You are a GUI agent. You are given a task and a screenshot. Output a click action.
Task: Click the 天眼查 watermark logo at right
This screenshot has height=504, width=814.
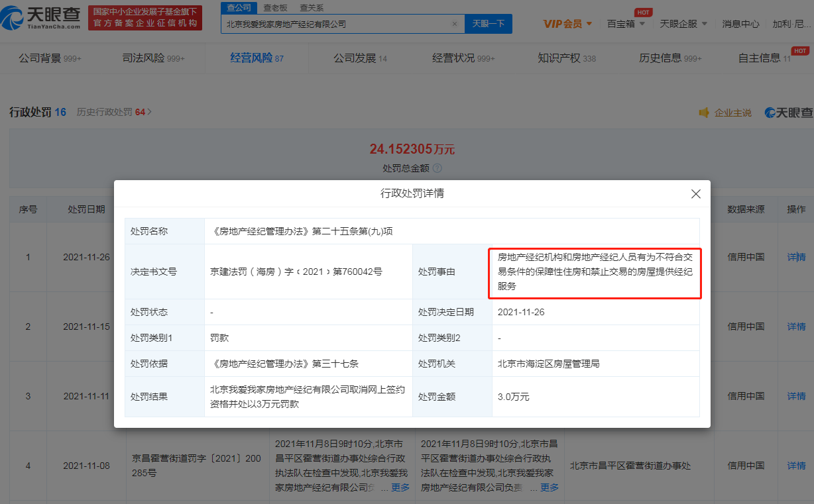click(788, 113)
